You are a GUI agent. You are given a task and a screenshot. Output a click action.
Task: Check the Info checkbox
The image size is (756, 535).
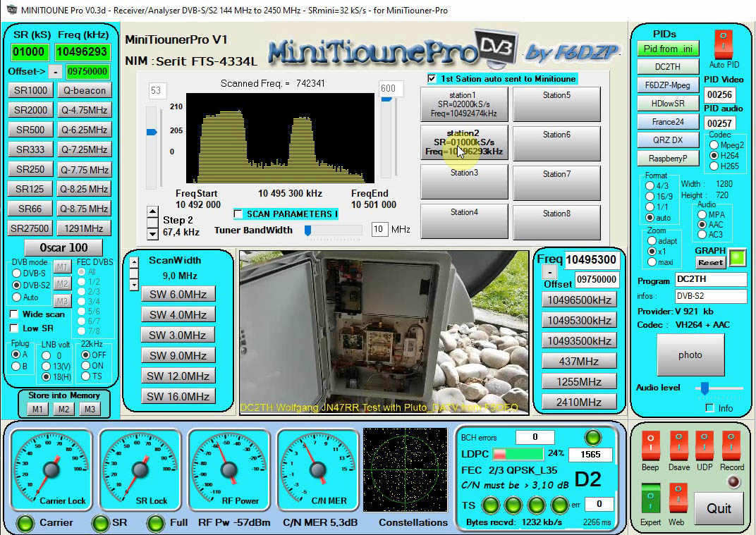pos(709,408)
